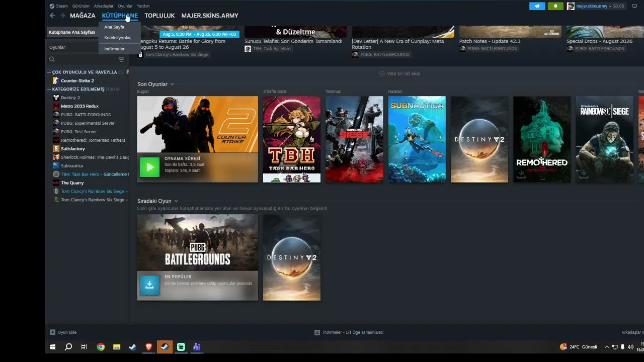Open the MAJER.SKINS.ARMY profile tab

210,16
